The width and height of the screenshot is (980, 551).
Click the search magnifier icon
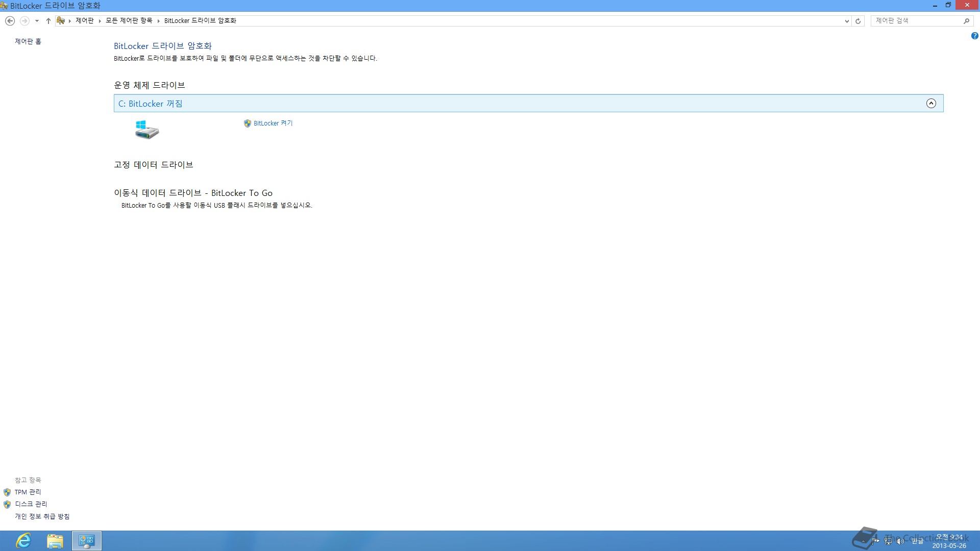click(966, 21)
